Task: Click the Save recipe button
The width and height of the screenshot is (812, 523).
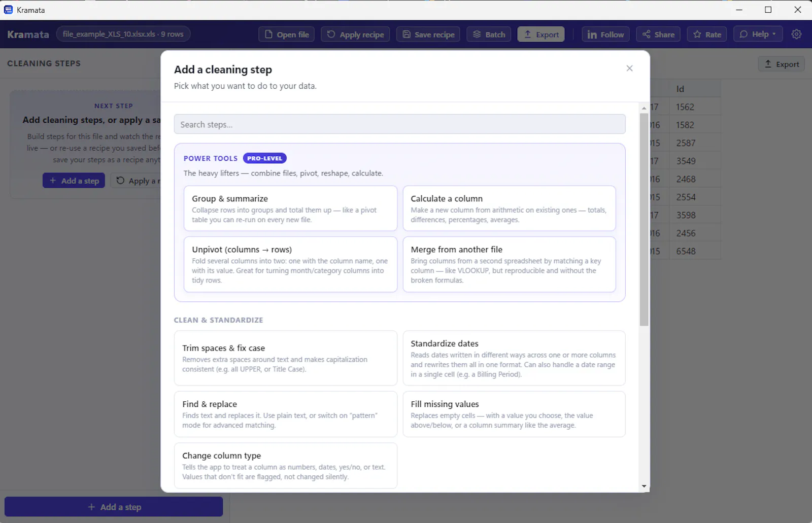Action: [428, 34]
